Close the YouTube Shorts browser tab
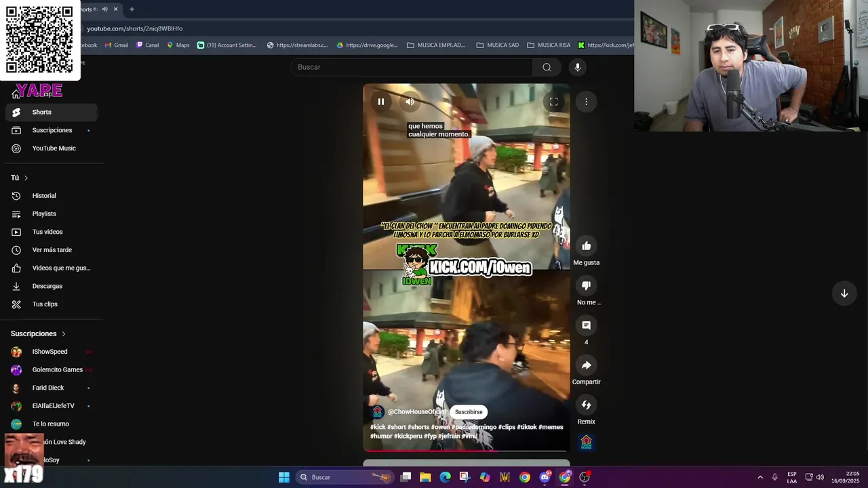Screen dimensions: 868x488 click(x=115, y=9)
